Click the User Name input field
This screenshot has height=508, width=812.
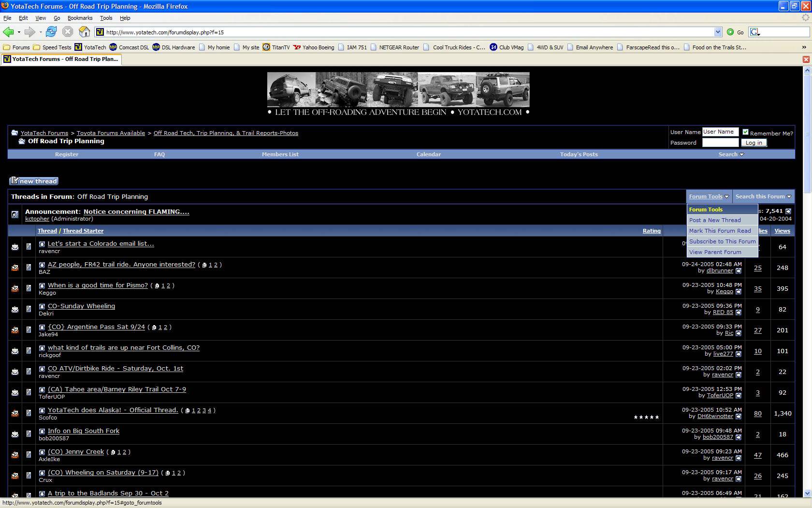click(x=720, y=132)
